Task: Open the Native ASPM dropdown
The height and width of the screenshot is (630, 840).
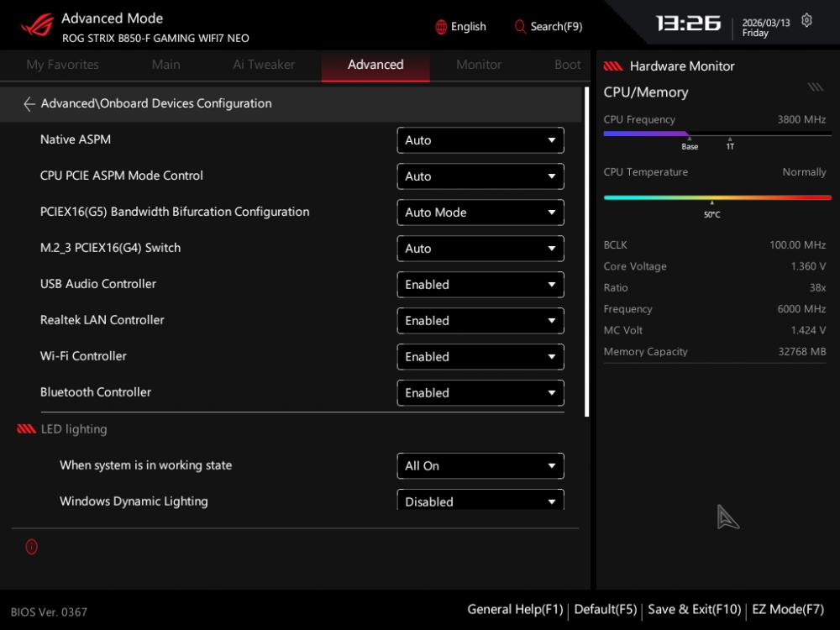Action: pyautogui.click(x=480, y=140)
